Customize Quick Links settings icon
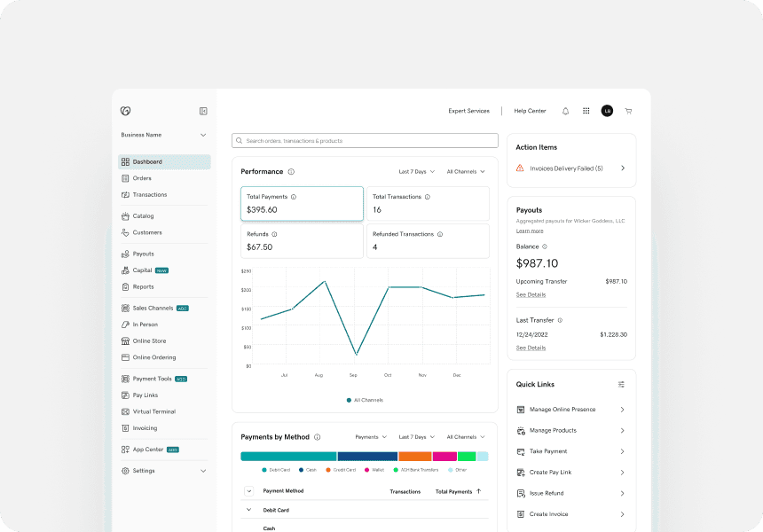This screenshot has height=532, width=763. coord(621,384)
